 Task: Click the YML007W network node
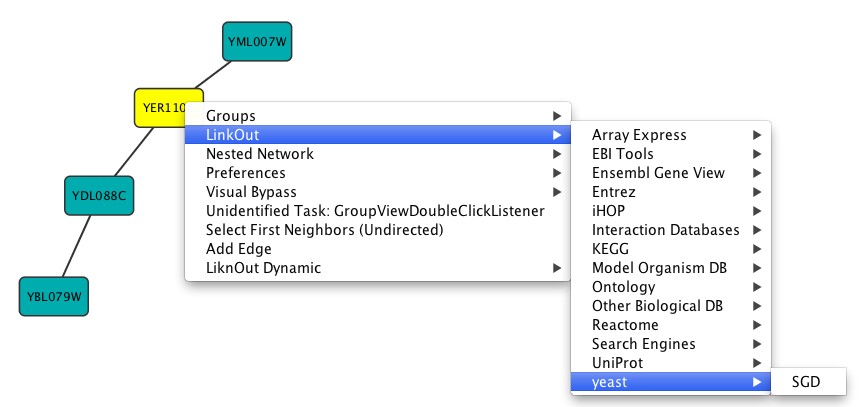256,42
